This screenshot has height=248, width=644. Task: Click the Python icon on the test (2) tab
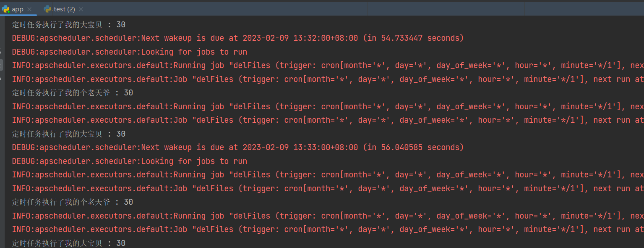click(x=47, y=9)
